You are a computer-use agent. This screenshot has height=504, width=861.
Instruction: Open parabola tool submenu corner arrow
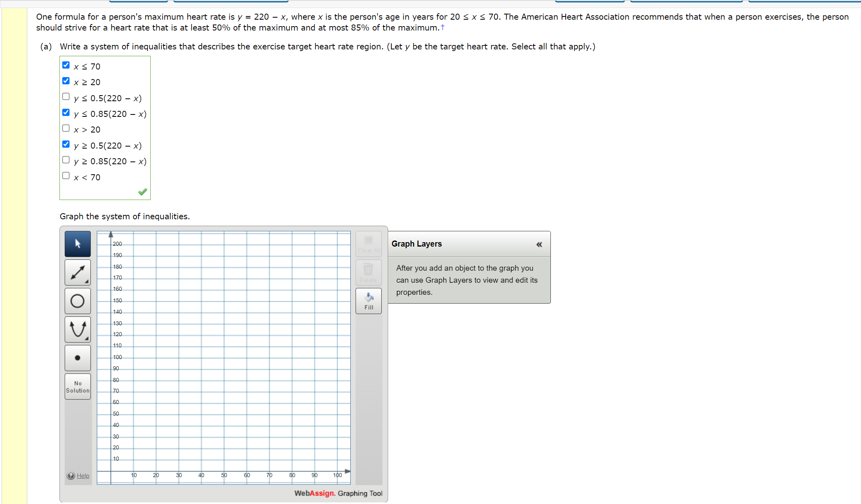(x=87, y=339)
